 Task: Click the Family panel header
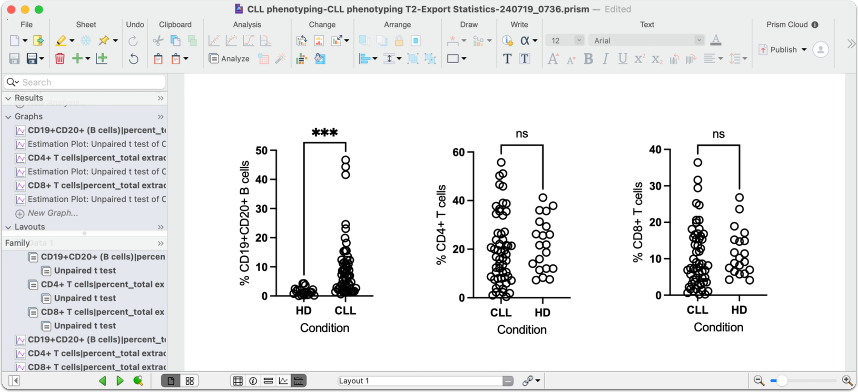tap(84, 243)
